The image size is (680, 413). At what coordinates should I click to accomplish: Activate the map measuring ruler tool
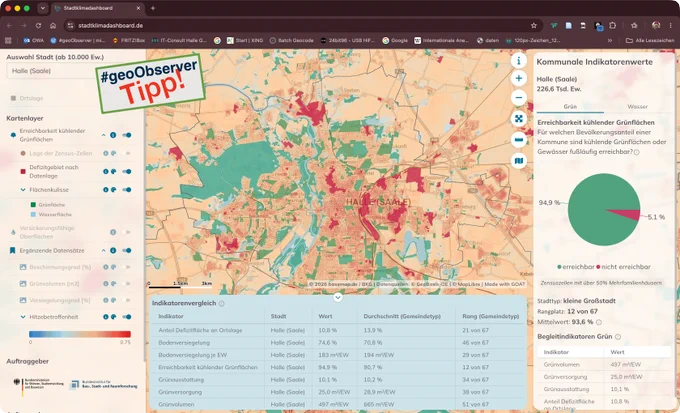pos(519,140)
